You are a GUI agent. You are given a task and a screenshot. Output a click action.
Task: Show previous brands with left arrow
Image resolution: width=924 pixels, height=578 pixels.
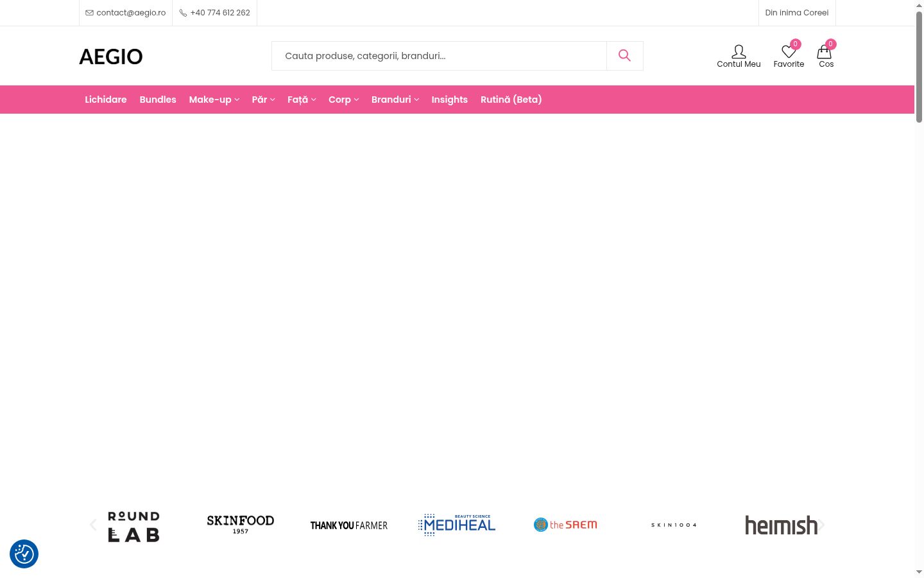[x=93, y=525]
